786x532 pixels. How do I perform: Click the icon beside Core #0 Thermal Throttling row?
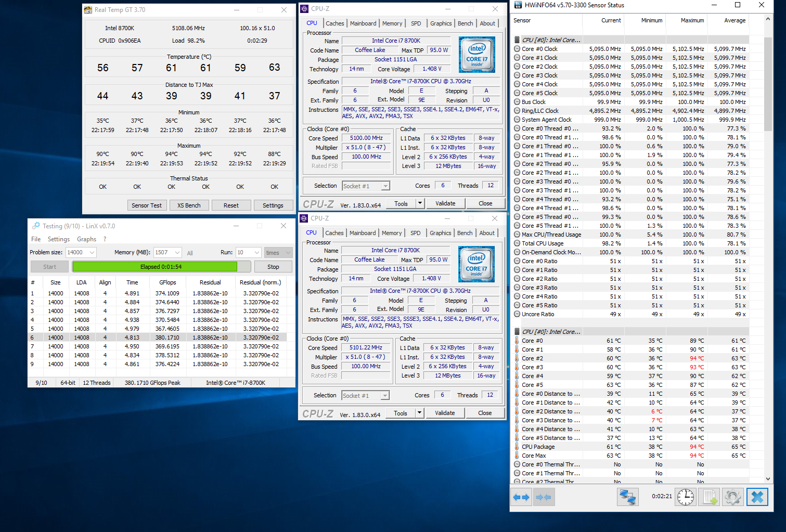click(517, 464)
